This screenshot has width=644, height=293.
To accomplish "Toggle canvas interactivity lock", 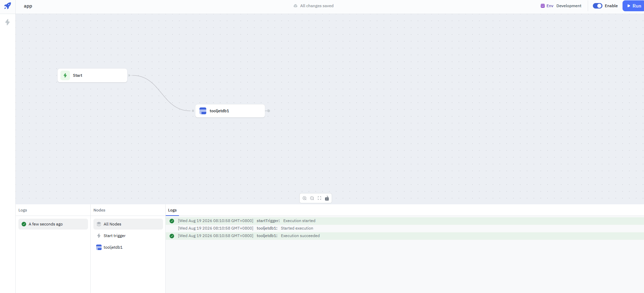I will [x=327, y=198].
